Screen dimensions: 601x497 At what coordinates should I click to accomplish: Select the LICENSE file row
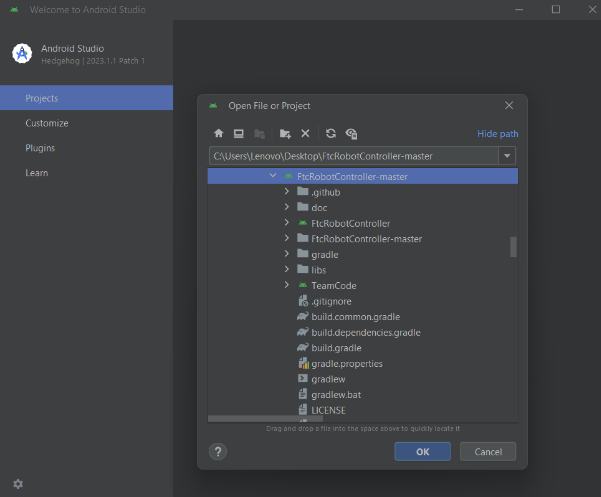(x=363, y=410)
